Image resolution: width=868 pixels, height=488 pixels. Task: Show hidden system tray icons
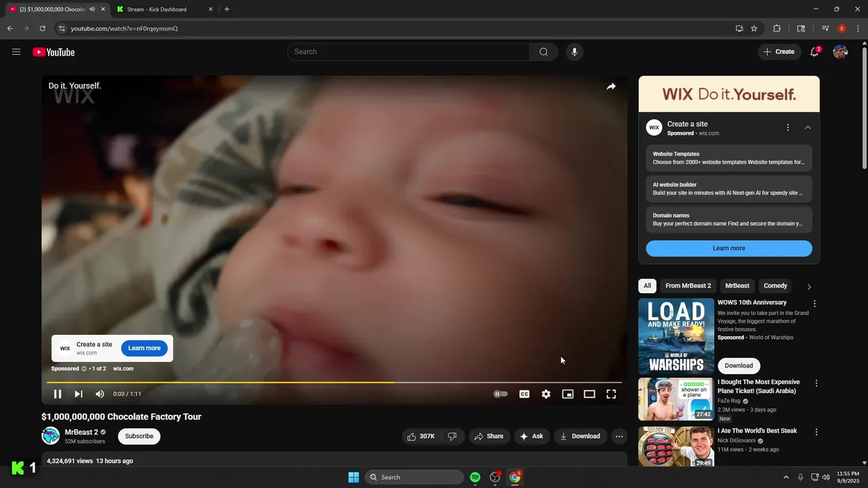click(x=786, y=477)
